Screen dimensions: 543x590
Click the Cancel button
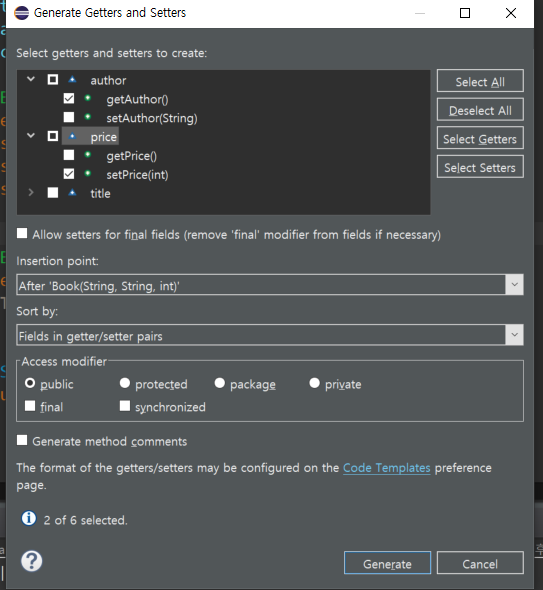(x=480, y=563)
